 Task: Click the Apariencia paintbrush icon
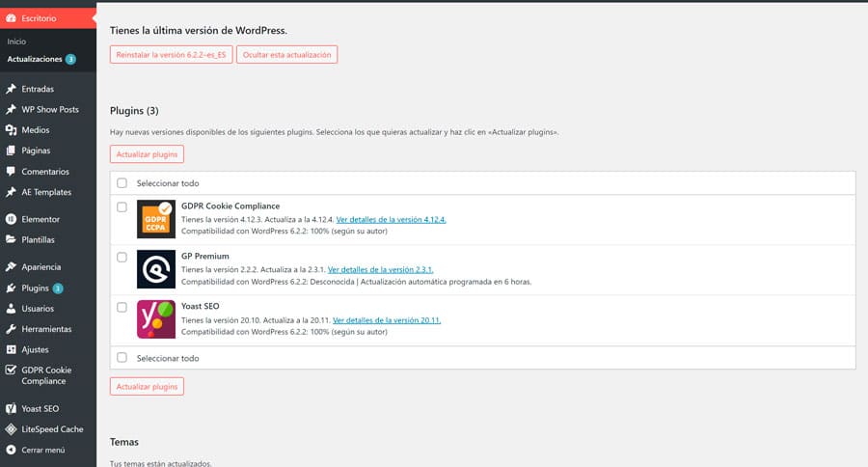point(11,266)
